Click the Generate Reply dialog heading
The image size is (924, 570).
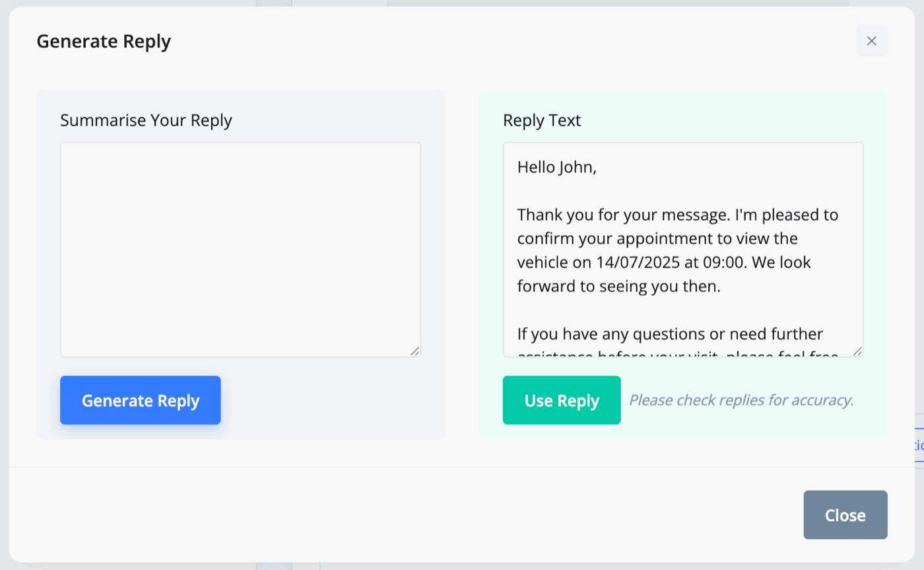pos(104,42)
